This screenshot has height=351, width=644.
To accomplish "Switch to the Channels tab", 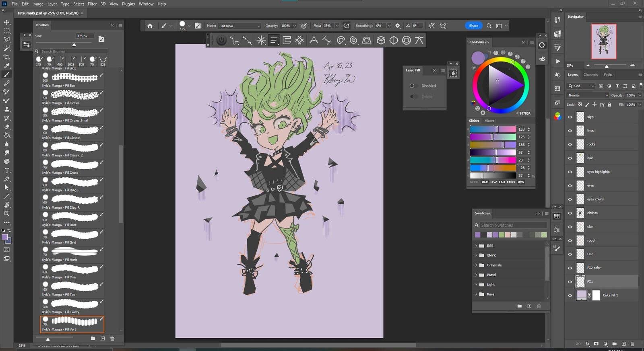I will tap(590, 74).
